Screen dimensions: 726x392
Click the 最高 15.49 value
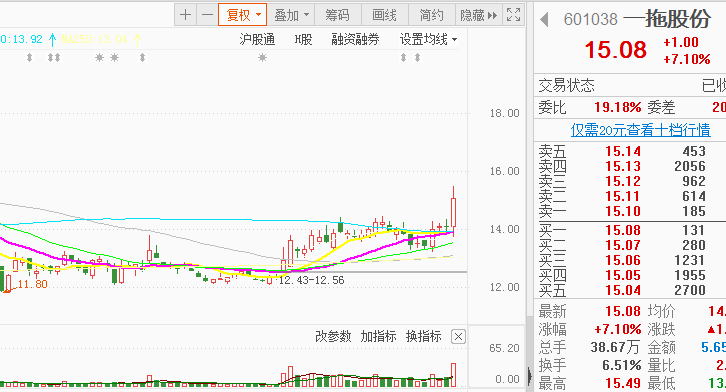[x=623, y=383]
